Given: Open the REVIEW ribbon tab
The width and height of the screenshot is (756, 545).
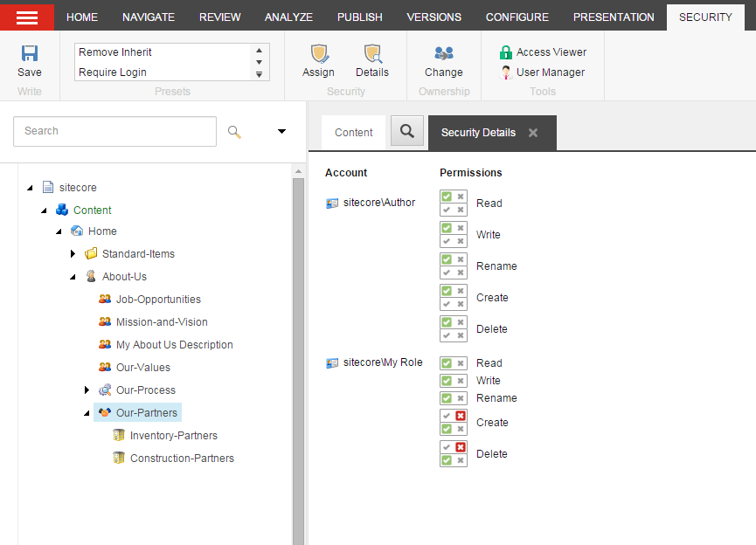Looking at the screenshot, I should tap(220, 17).
